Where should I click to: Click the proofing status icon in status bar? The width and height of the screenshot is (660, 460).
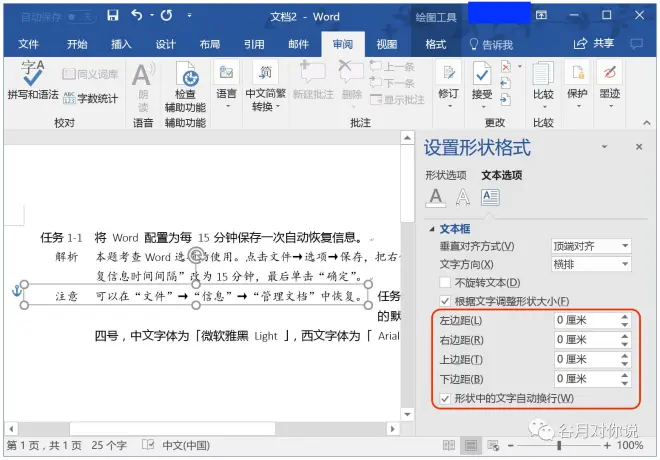pos(148,445)
